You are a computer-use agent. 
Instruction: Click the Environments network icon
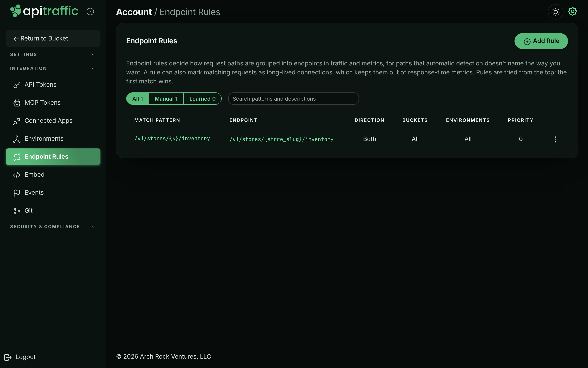[x=17, y=139]
